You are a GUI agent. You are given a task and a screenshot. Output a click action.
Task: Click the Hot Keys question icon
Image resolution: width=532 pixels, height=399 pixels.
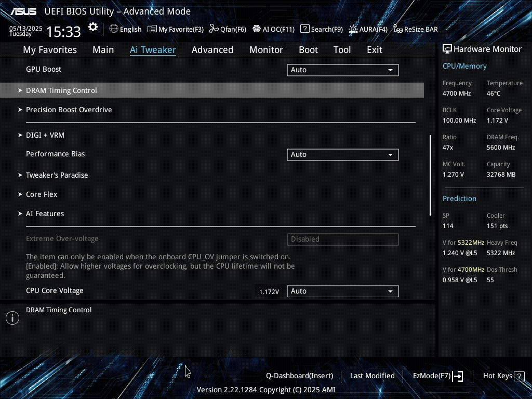pyautogui.click(x=519, y=376)
